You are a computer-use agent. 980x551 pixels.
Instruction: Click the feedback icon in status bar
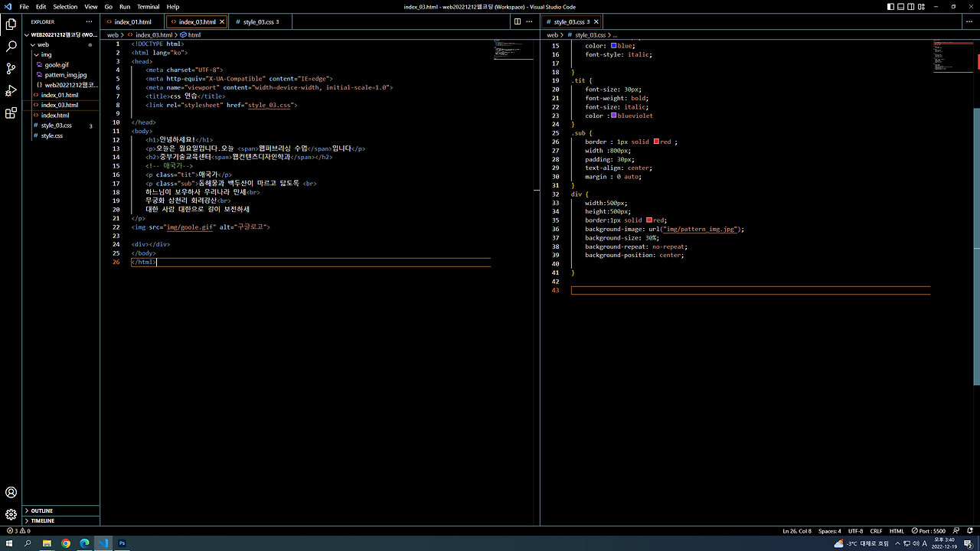click(956, 531)
